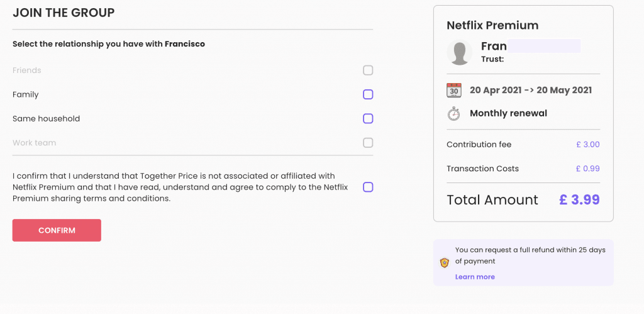Image resolution: width=644 pixels, height=314 pixels.
Task: Click the Total Amount label
Action: [x=492, y=200]
